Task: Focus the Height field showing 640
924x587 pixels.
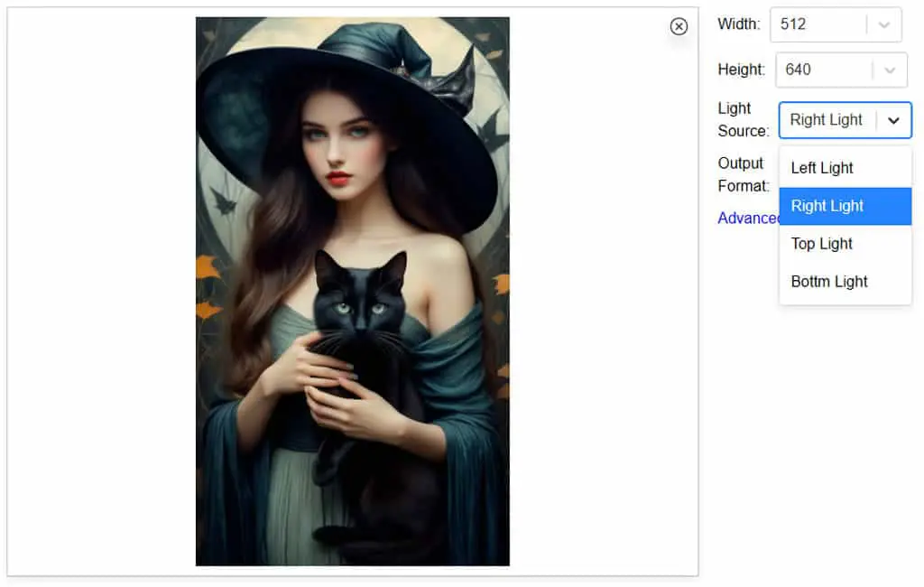Action: (x=841, y=70)
